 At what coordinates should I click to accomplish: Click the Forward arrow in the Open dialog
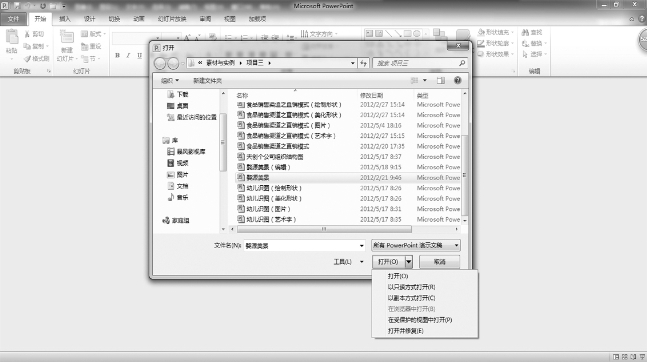(173, 63)
